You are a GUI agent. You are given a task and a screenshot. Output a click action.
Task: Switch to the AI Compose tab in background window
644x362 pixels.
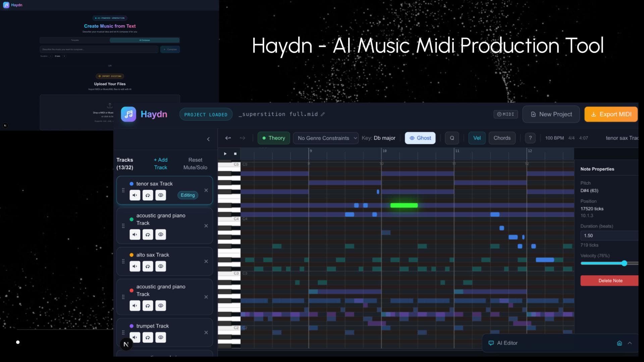(145, 40)
